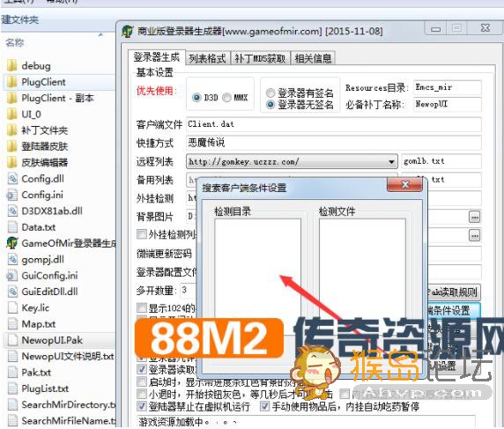The image size is (504, 429).
Task: Click the 客户端文件 Client.dat field
Action: [334, 125]
